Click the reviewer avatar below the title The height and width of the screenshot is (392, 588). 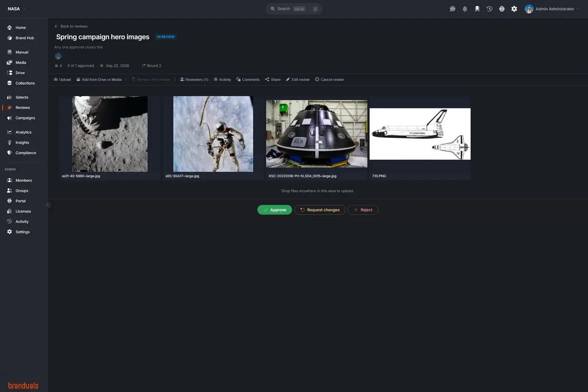tap(58, 56)
